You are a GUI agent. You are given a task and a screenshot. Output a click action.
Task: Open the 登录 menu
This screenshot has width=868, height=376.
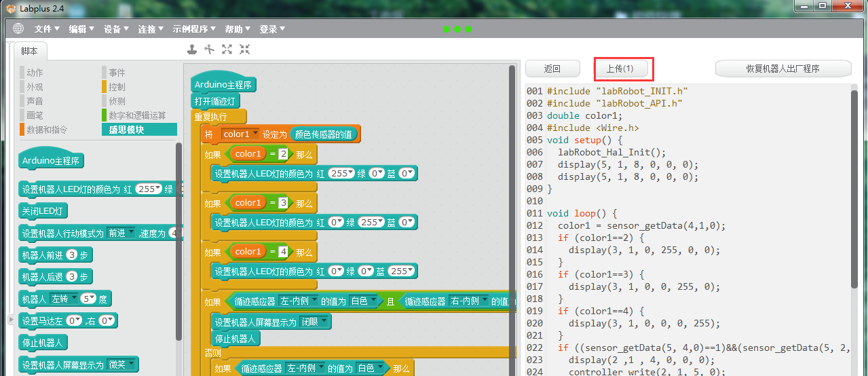click(272, 29)
